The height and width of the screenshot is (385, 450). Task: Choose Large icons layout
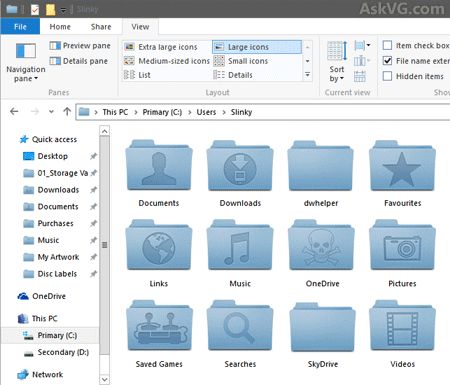point(257,47)
